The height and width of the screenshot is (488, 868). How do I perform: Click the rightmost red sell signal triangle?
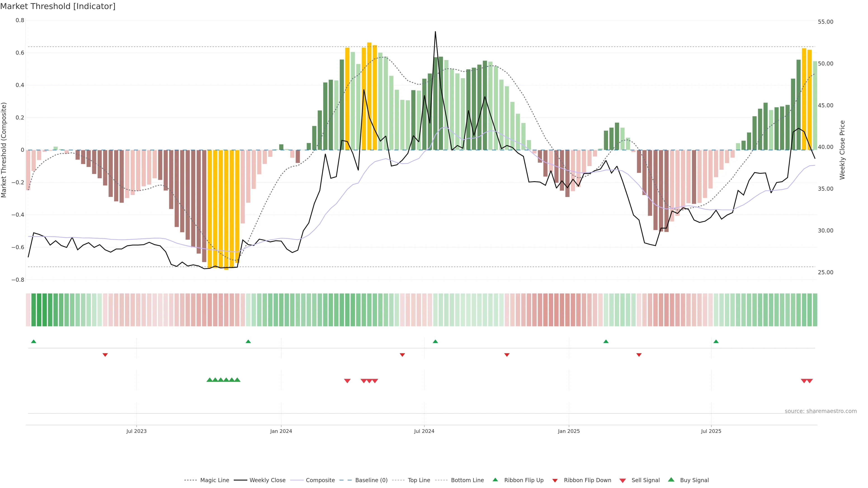810,381
